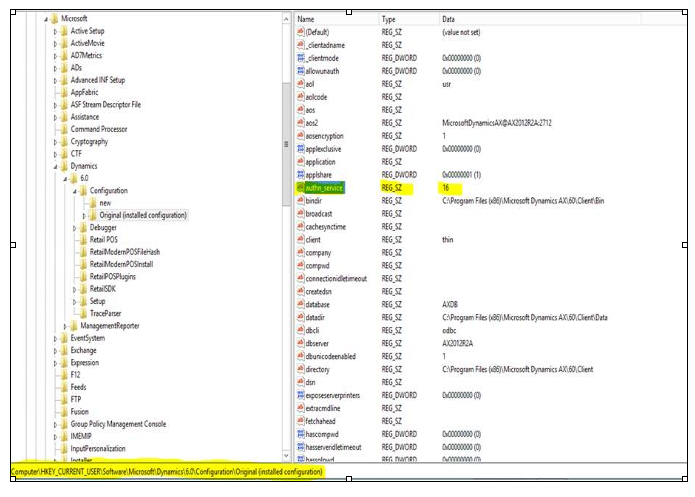Sort by the Name column header

336,19
